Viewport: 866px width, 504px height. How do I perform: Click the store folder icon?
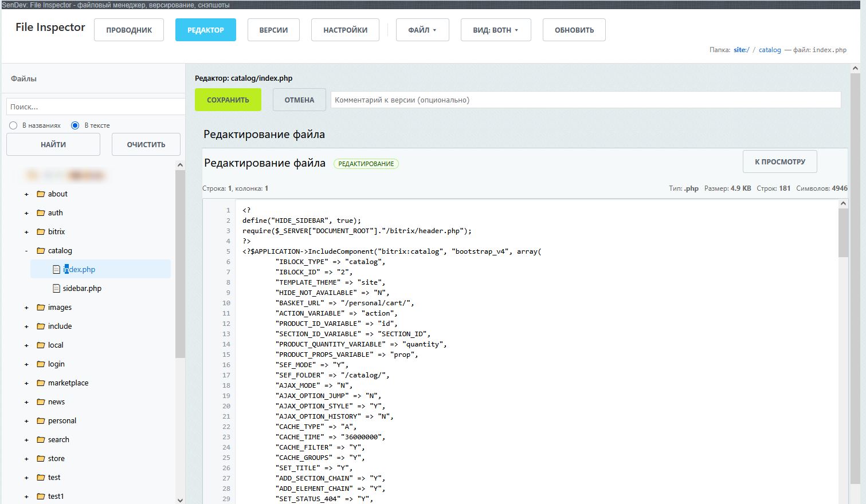tap(41, 458)
